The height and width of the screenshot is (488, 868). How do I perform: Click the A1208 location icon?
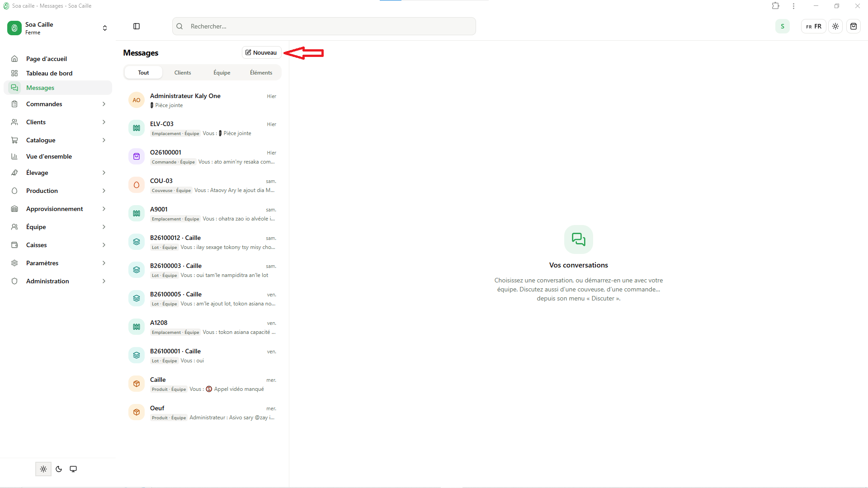137,327
